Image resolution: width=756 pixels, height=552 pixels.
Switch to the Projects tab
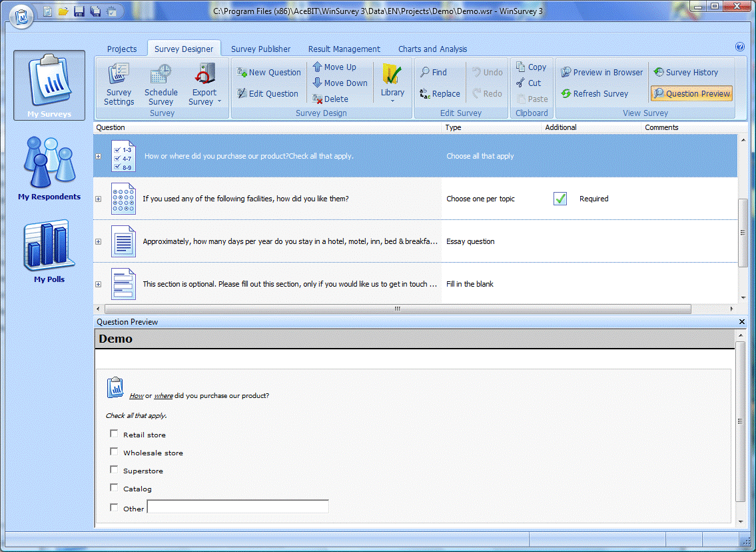122,49
